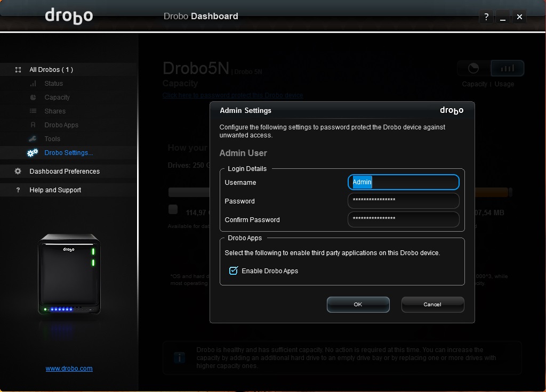
Task: Click the Drobo5N device title
Action: click(196, 68)
